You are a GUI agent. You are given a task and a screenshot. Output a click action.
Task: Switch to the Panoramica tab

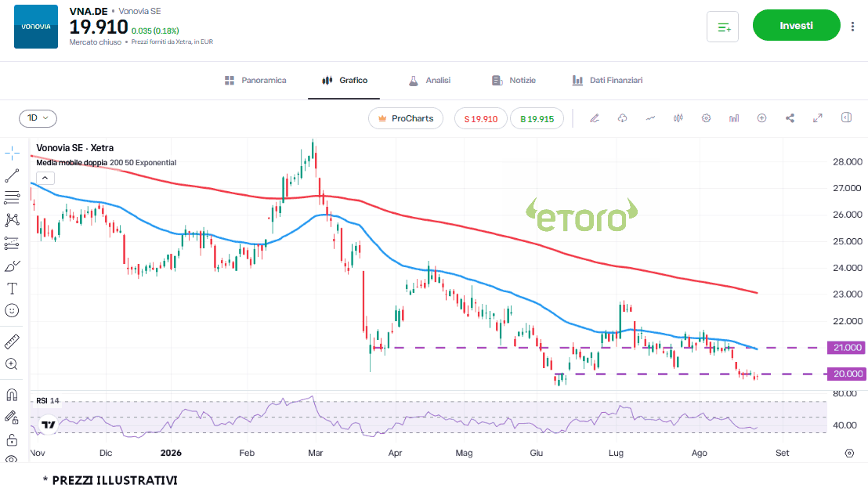click(x=255, y=80)
